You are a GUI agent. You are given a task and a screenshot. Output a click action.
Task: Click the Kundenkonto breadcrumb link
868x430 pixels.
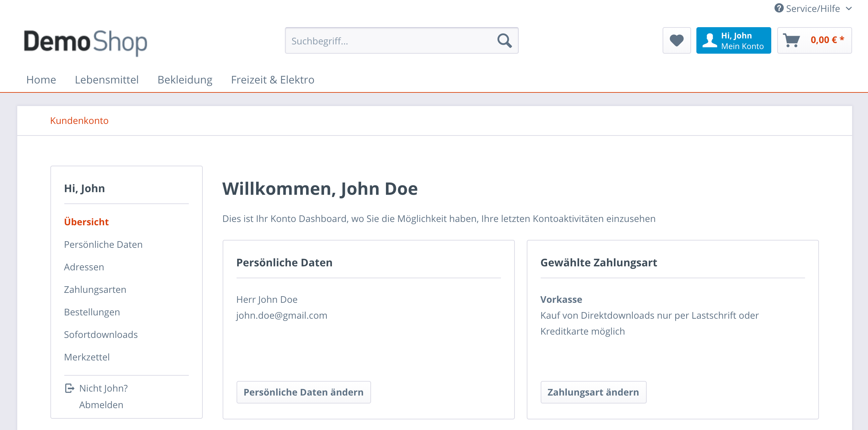click(79, 121)
